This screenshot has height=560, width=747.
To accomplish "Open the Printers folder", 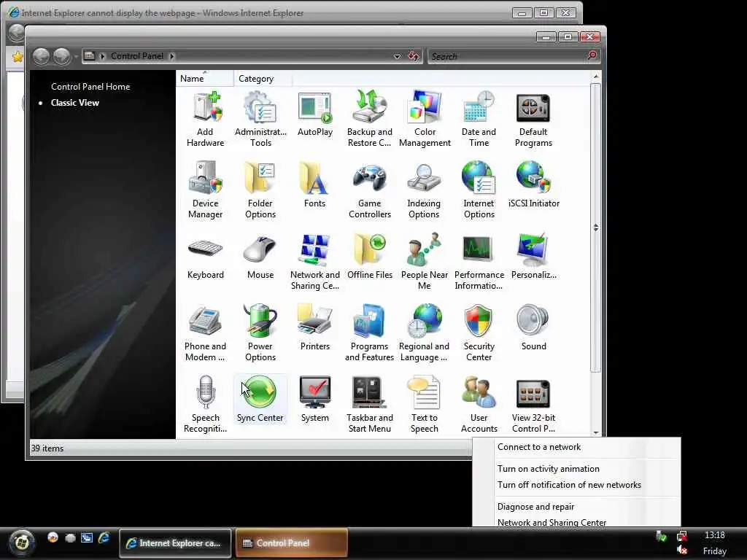I will 315,327.
